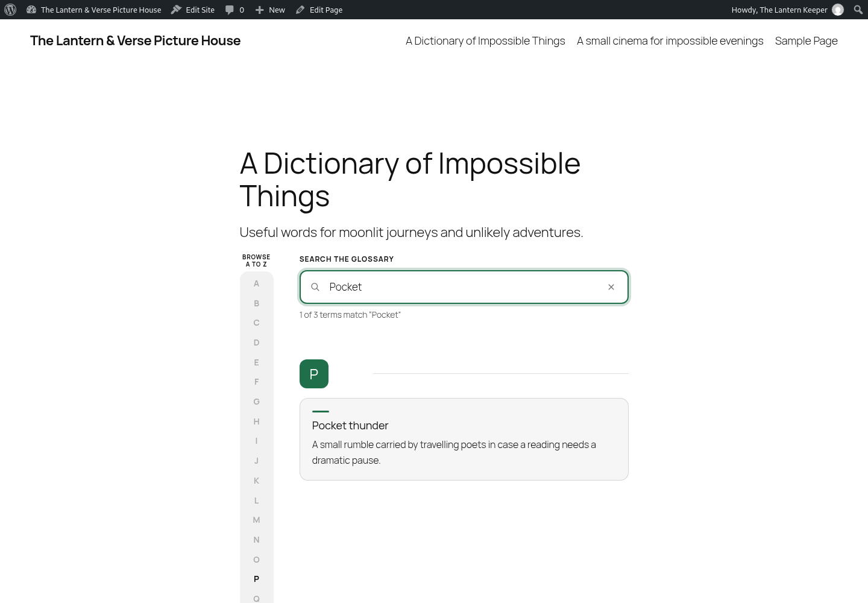
Task: Open the Edit Site link
Action: pos(193,10)
